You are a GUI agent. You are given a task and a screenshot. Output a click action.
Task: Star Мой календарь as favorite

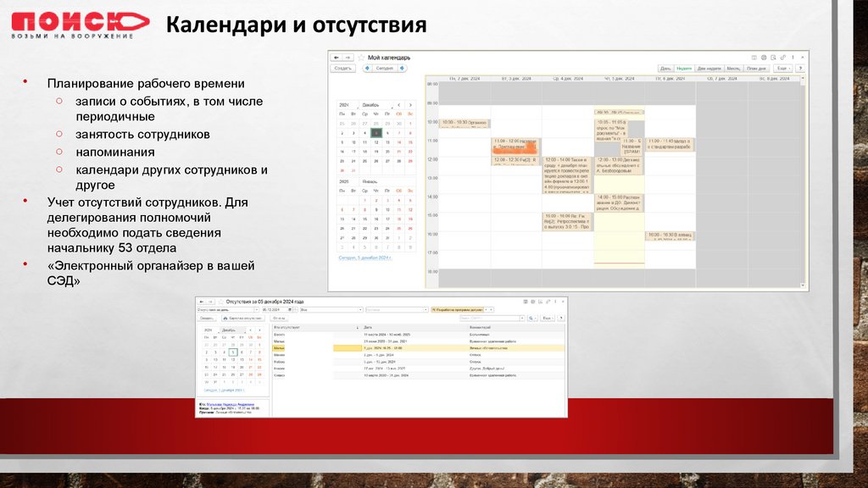[361, 58]
